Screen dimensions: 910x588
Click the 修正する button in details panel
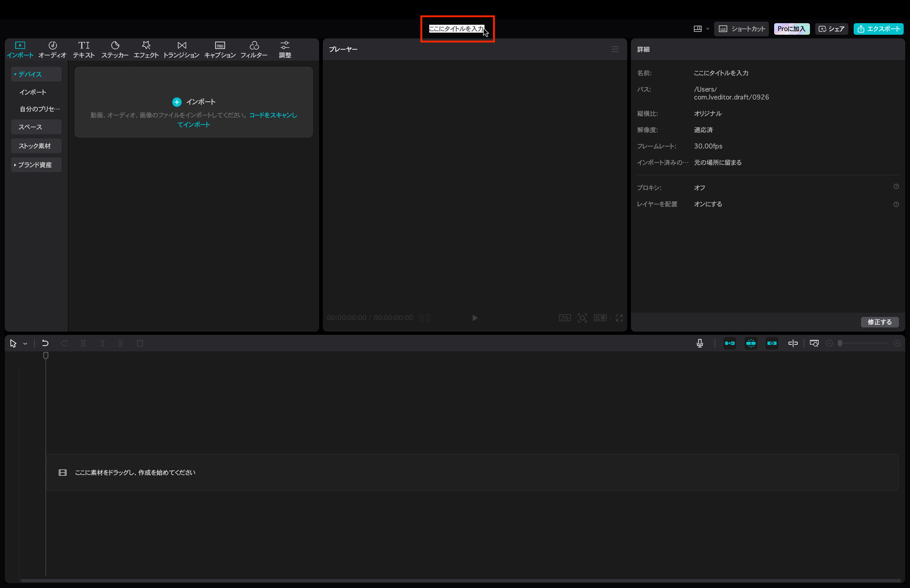tap(880, 322)
